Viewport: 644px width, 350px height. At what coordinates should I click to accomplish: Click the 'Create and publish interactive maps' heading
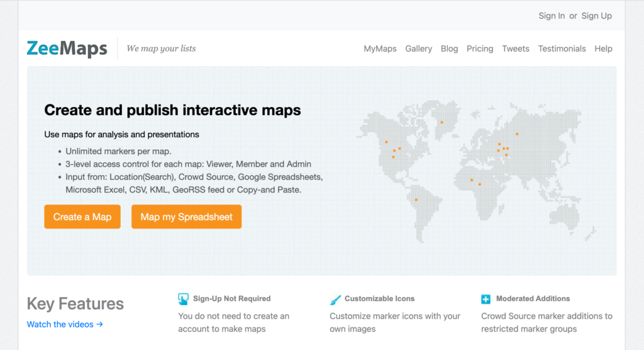(172, 110)
